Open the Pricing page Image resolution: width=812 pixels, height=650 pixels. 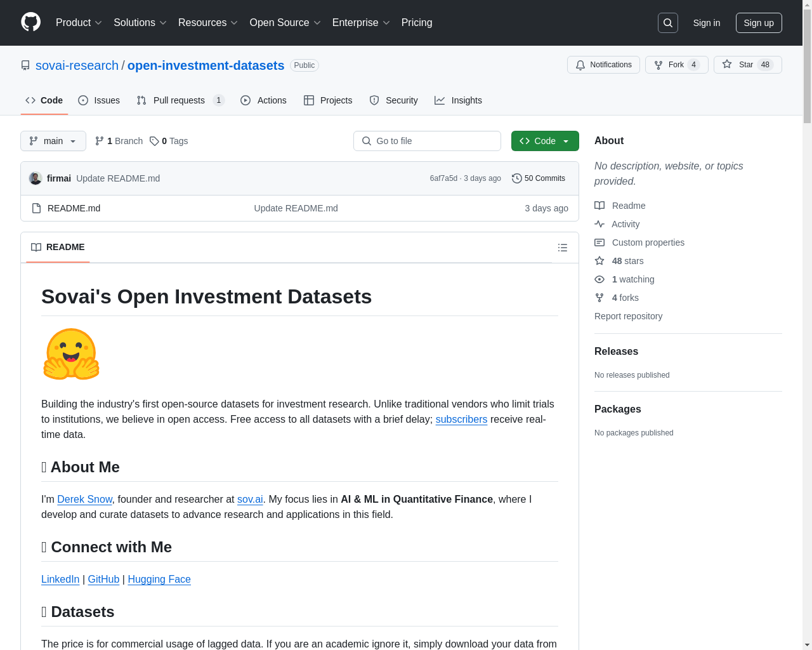[x=417, y=23]
